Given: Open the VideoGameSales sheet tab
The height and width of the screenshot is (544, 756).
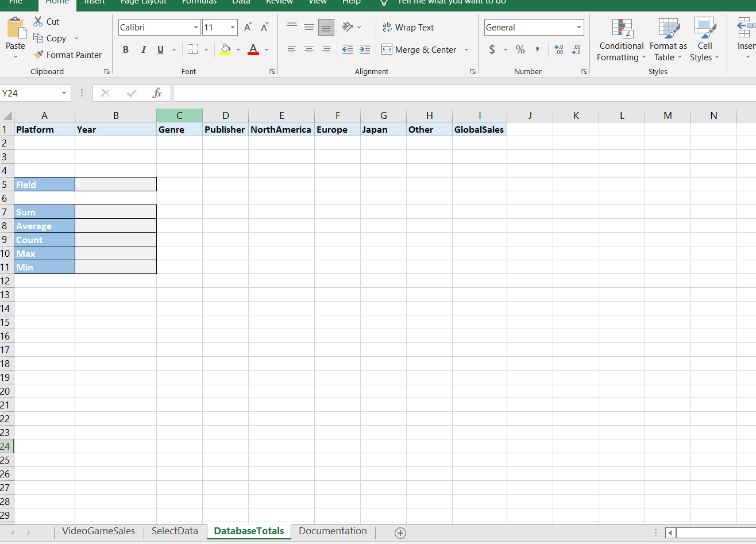Looking at the screenshot, I should click(x=98, y=531).
